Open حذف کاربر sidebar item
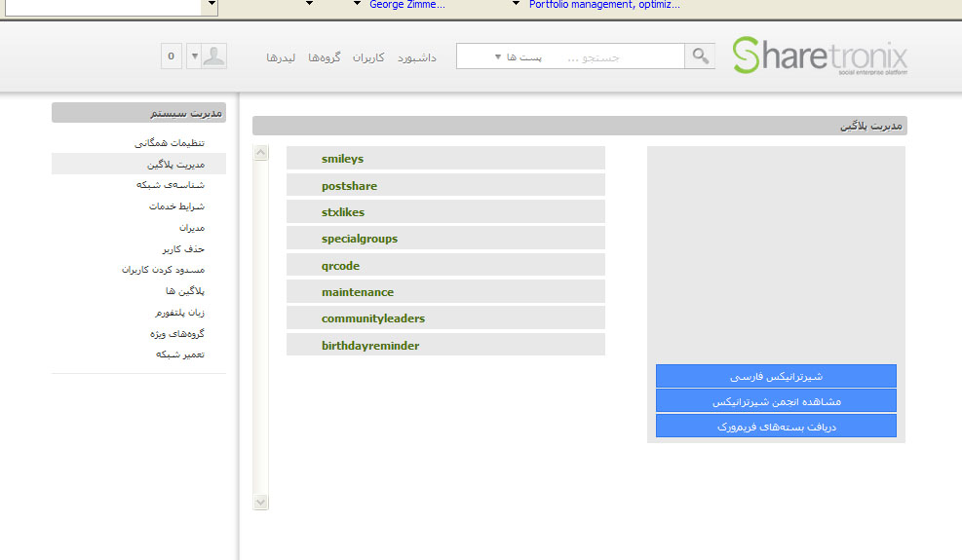Screen dimensions: 962x560 click(x=183, y=248)
